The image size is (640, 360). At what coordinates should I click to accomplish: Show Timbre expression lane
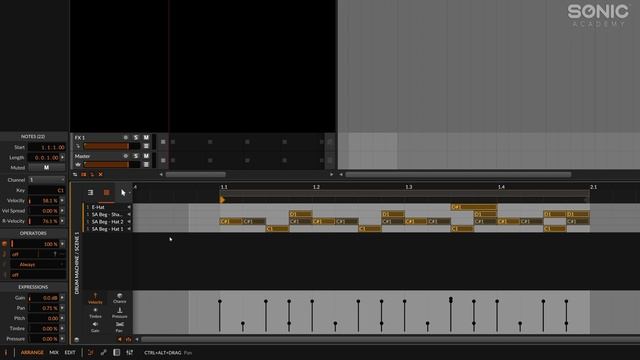click(x=95, y=313)
